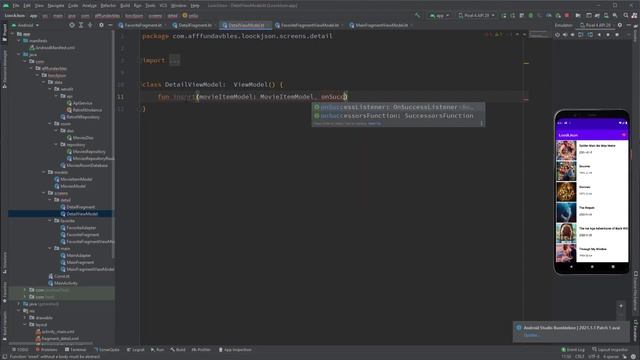Click the emulator Volume Down icon
The image size is (640, 360).
click(x=573, y=35)
